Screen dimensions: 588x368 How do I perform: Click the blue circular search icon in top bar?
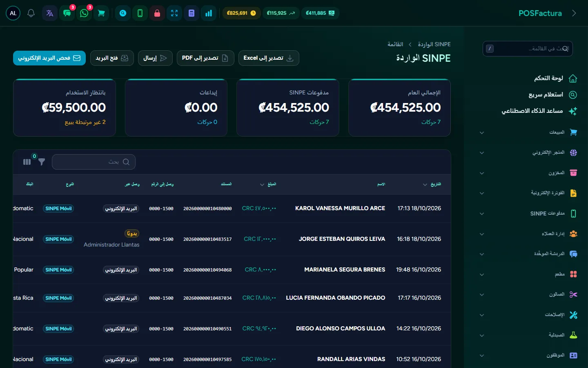[x=123, y=13]
